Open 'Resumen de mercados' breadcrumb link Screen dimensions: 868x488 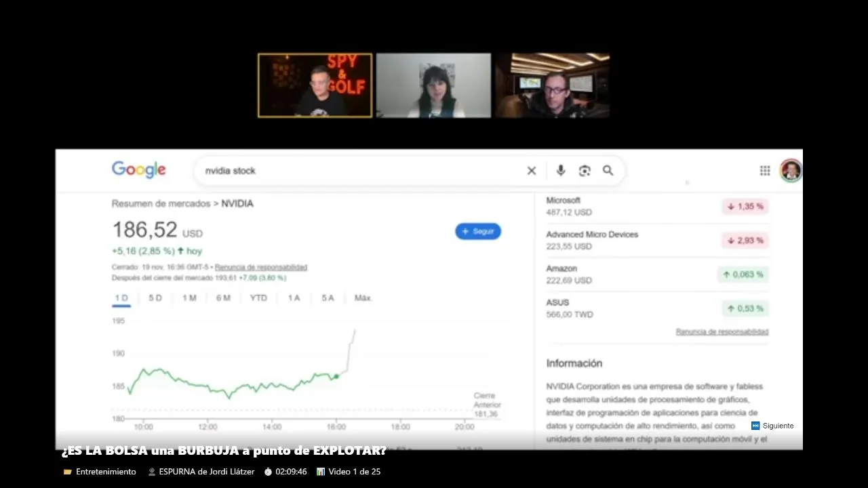pos(161,203)
